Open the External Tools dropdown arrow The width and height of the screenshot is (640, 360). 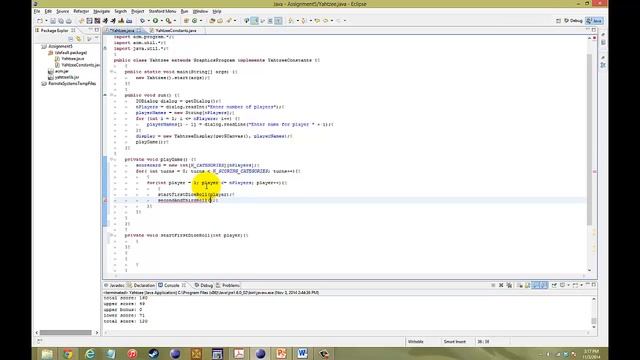[175, 20]
